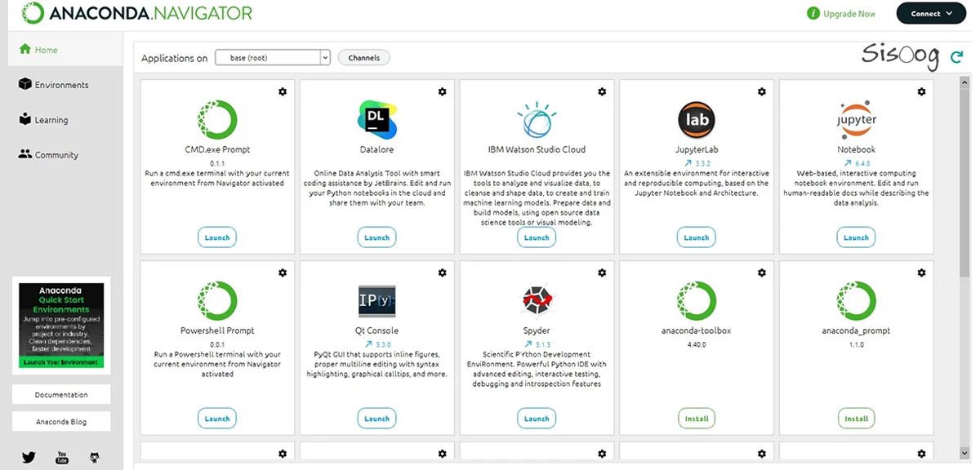
Task: Click the JupyterLab app icon
Action: pyautogui.click(x=696, y=120)
